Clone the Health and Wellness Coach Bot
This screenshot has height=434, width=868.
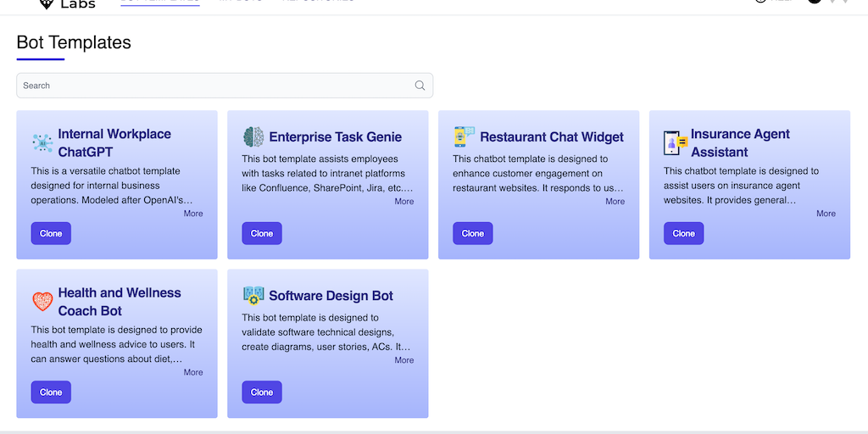(51, 392)
